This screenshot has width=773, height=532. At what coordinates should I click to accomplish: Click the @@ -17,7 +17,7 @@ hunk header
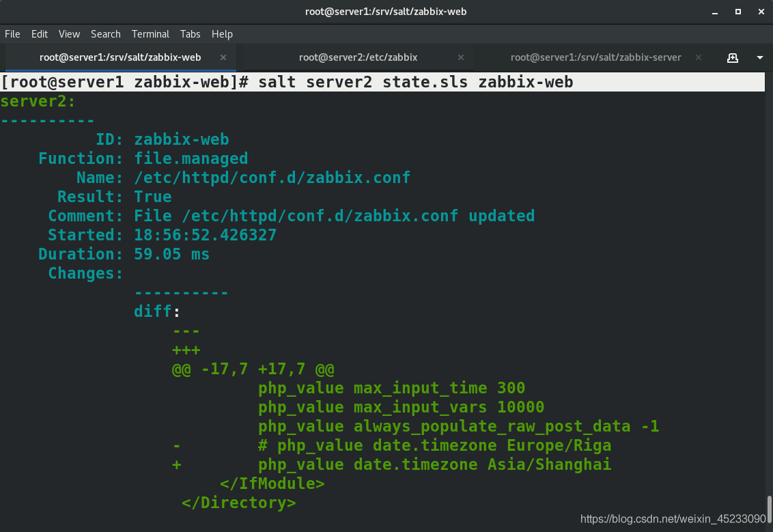[253, 369]
